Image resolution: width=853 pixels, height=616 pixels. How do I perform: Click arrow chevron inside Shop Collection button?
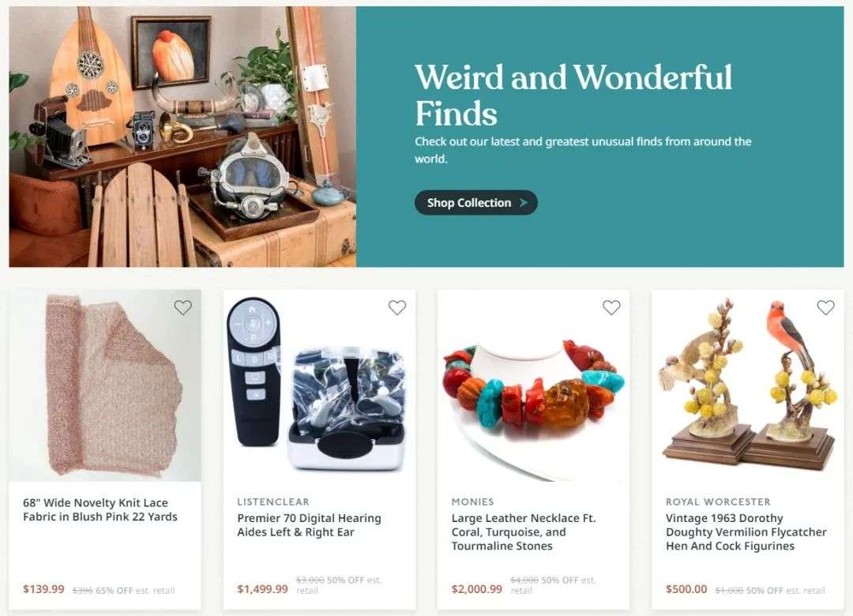[x=524, y=202]
